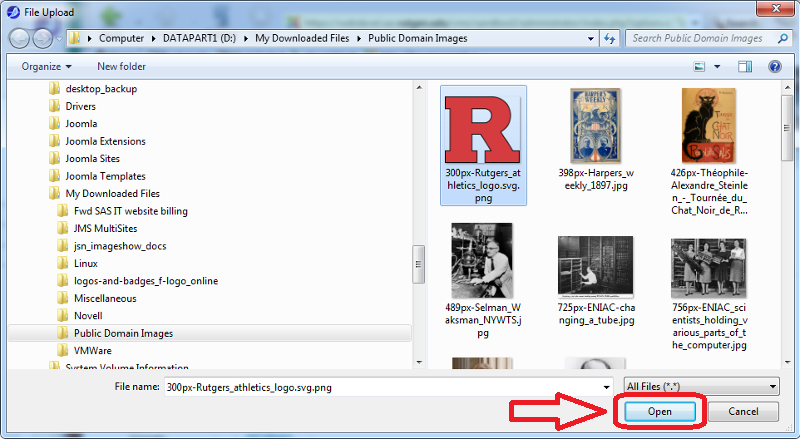Open the Help question mark icon
The image size is (800, 439).
(774, 66)
